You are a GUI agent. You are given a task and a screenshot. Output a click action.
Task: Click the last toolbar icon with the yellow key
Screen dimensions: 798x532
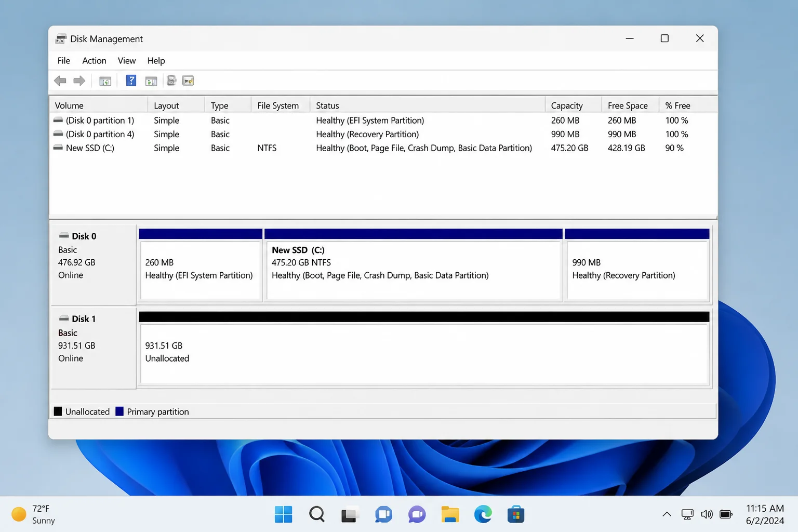188,81
